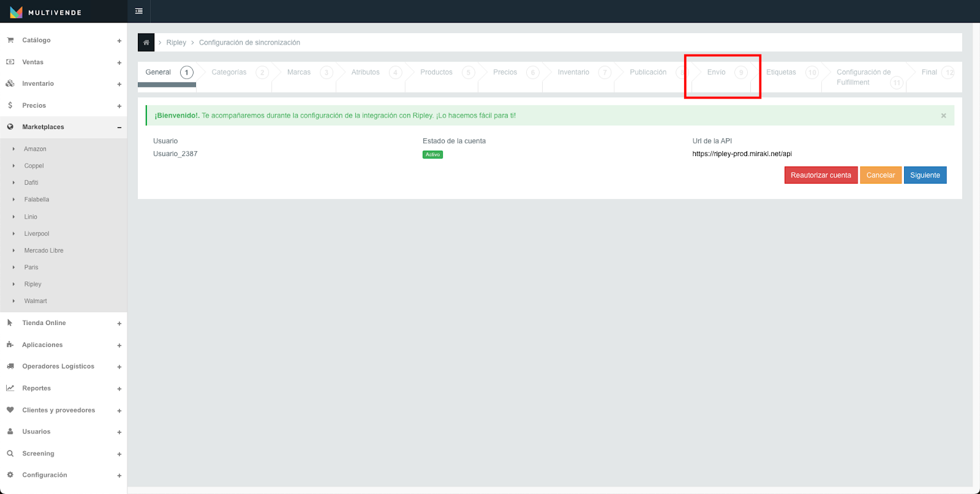The width and height of the screenshot is (980, 494).
Task: Click the Ventas money icon
Action: point(10,62)
